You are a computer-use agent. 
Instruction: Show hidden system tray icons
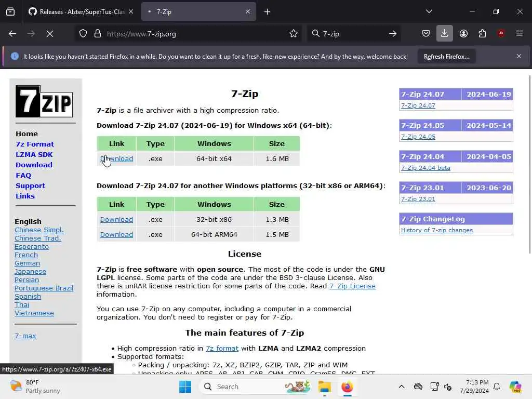(x=402, y=387)
